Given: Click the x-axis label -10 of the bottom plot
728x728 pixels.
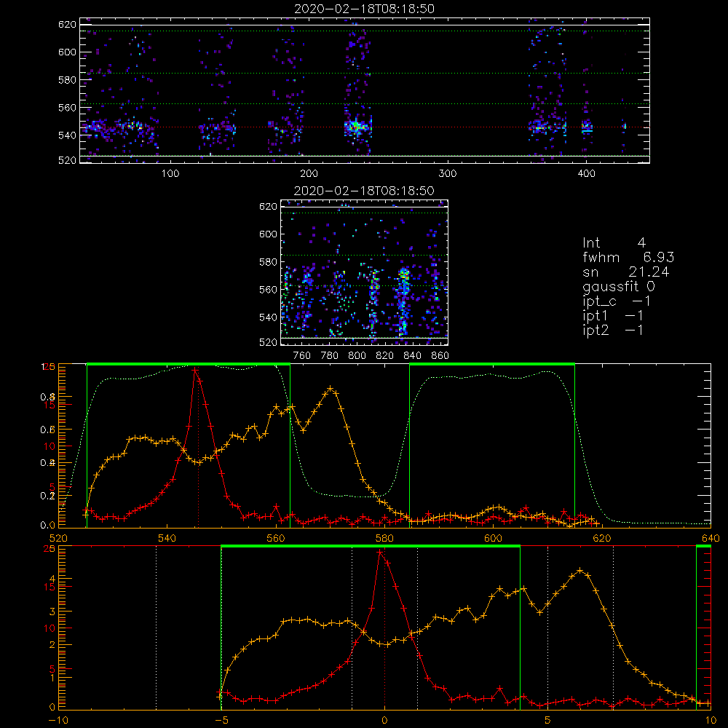Looking at the screenshot, I should [x=58, y=720].
